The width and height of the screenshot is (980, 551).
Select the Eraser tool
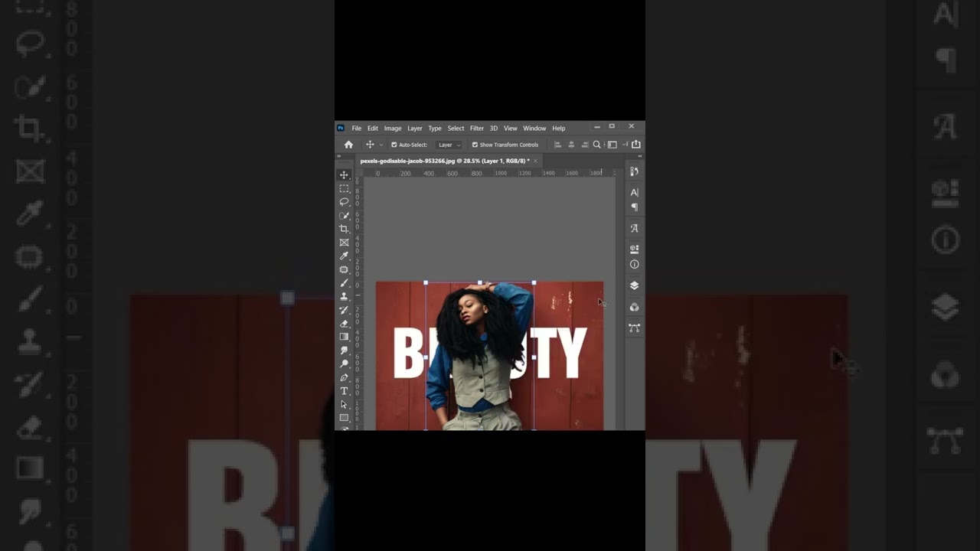click(x=344, y=323)
